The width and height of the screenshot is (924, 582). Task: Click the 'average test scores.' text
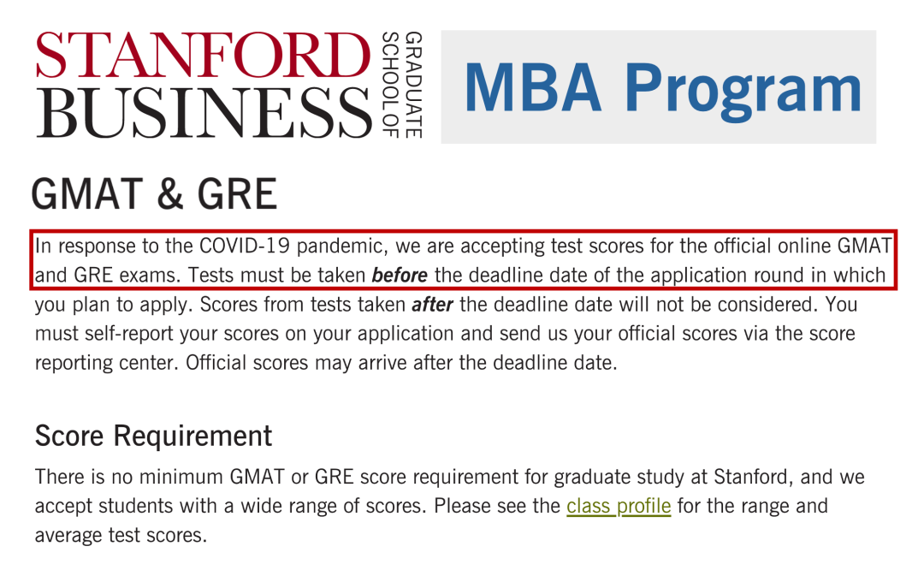point(121,536)
